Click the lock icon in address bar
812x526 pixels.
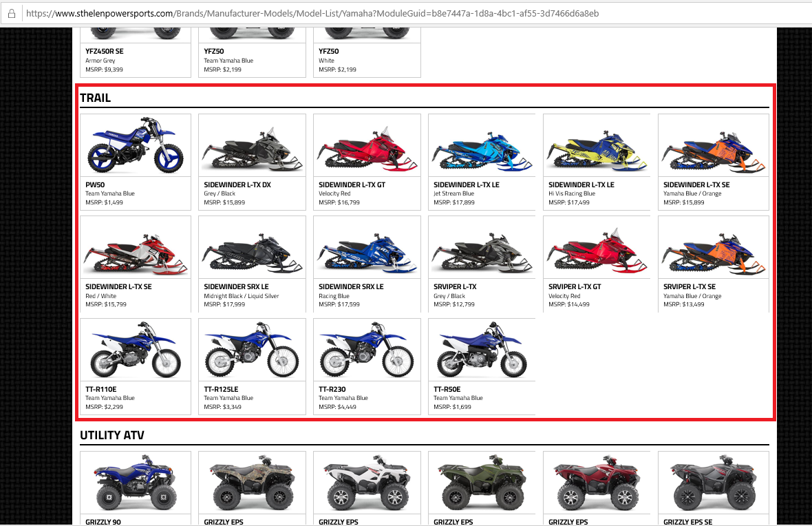12,14
